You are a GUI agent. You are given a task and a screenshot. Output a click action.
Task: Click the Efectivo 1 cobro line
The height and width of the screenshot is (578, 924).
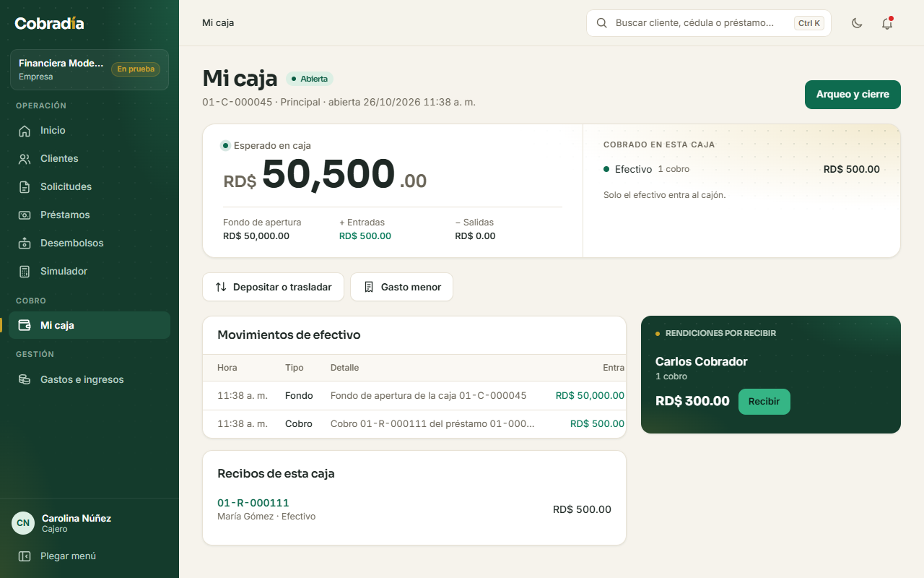click(x=741, y=169)
